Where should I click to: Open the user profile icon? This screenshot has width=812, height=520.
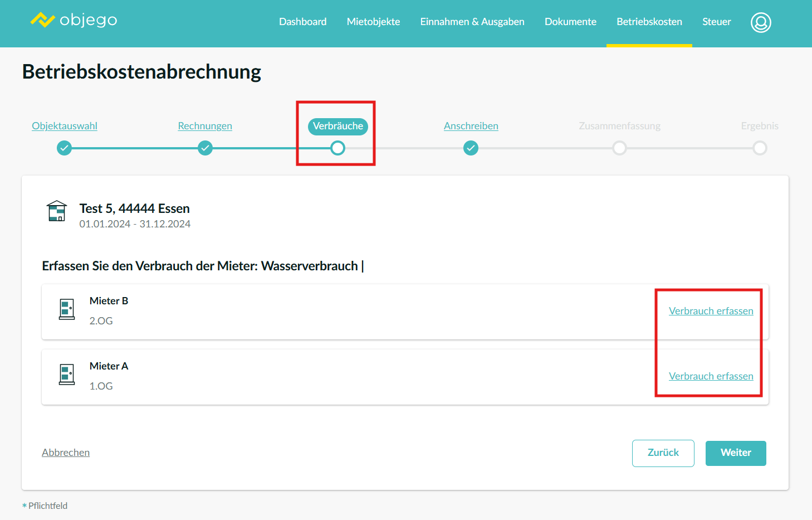(x=760, y=22)
